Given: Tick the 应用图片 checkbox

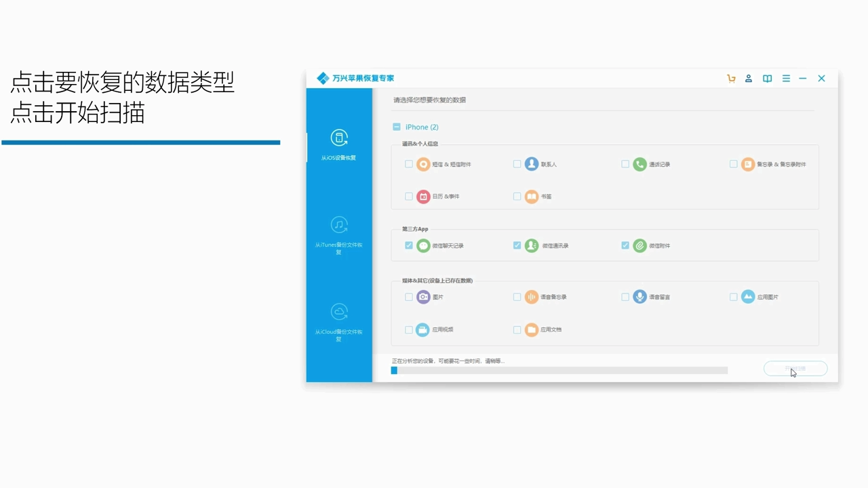Looking at the screenshot, I should point(734,297).
